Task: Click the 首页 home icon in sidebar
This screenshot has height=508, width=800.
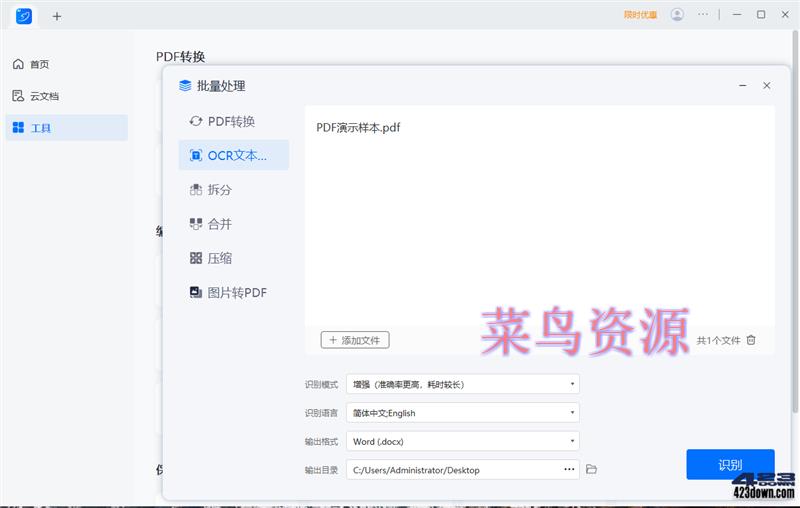Action: 18,64
